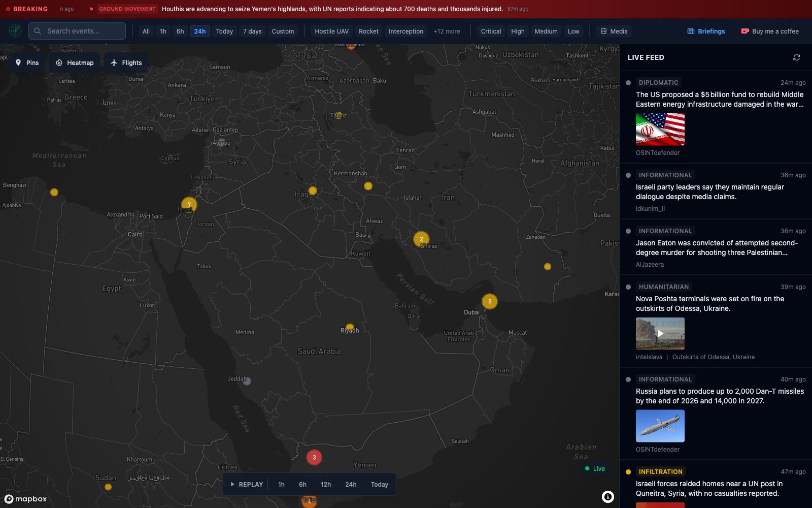Viewport: 812px width, 508px height.
Task: Click the search magnifier icon
Action: 38,31
